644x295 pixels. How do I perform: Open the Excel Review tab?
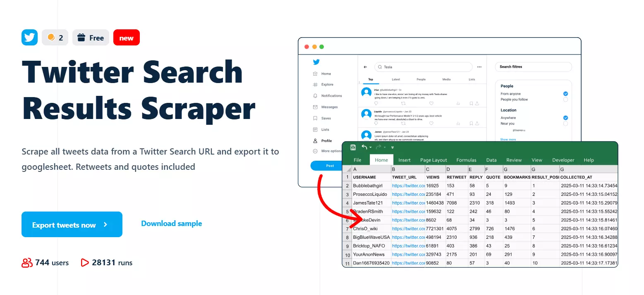tap(514, 160)
